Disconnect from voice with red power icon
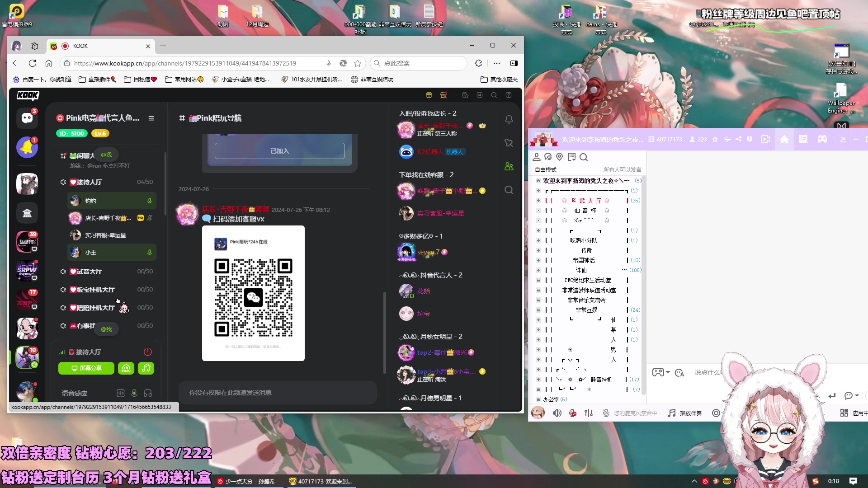The image size is (868, 488). click(x=148, y=352)
